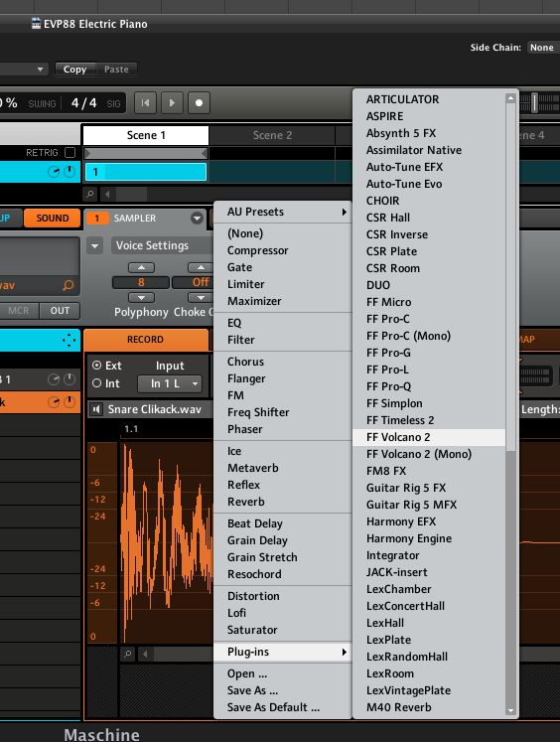Open the Side Chain None dropdown
This screenshot has height=742, width=560.
542,48
